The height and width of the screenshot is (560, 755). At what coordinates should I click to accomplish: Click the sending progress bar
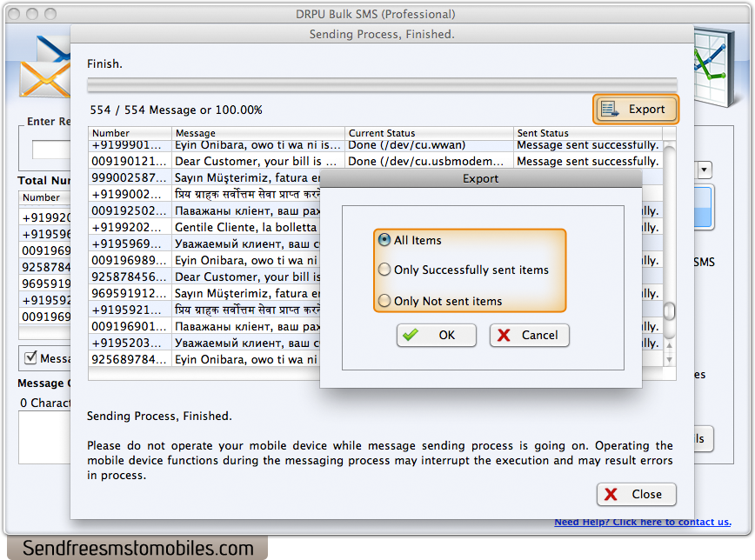pyautogui.click(x=382, y=84)
